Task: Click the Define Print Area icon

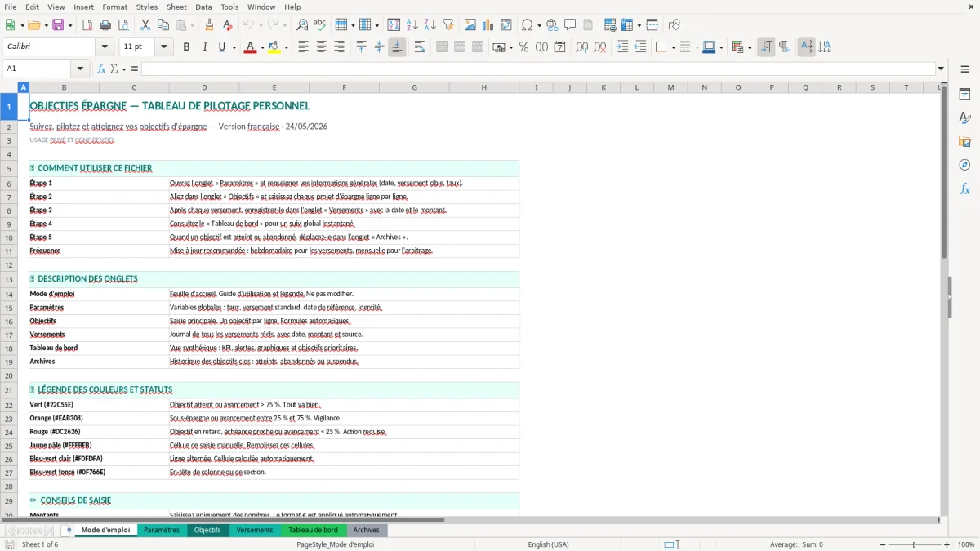Action: click(610, 25)
